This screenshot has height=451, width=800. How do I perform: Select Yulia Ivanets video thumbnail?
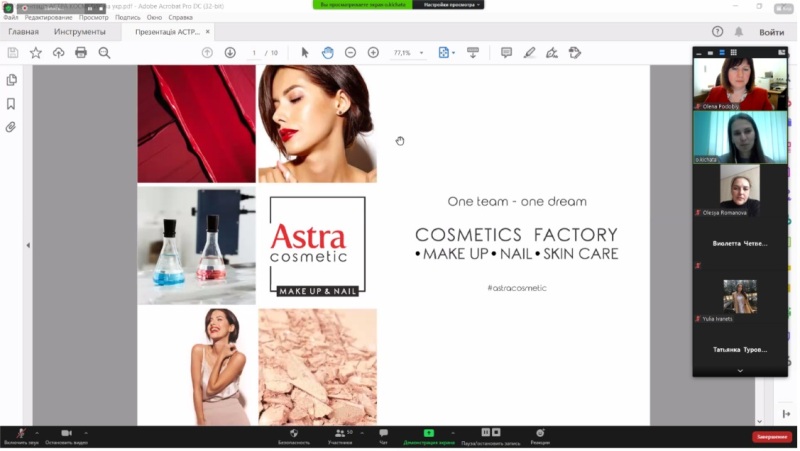[x=740, y=296]
